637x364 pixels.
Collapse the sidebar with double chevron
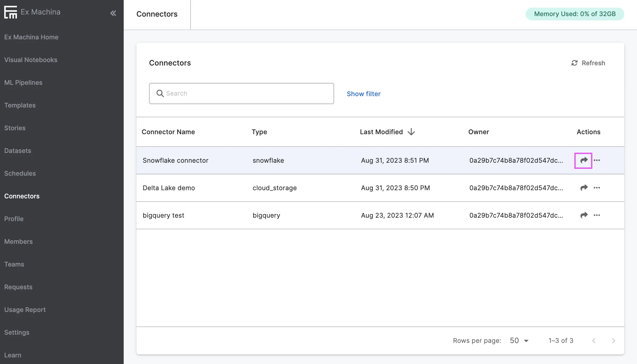pos(113,13)
